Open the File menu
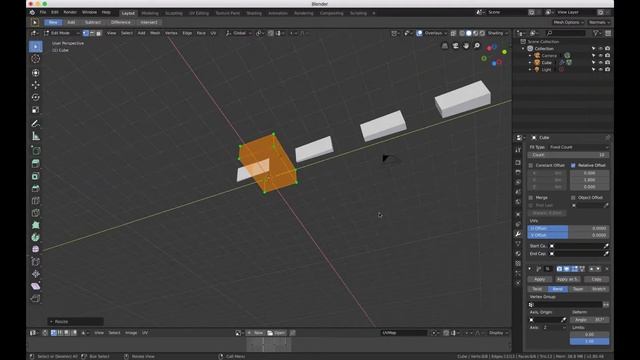Viewport: 640px width, 360px height. (43, 13)
